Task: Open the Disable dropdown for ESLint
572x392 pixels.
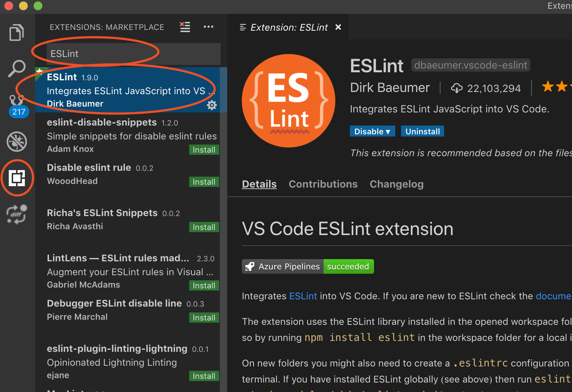Action: tap(373, 131)
